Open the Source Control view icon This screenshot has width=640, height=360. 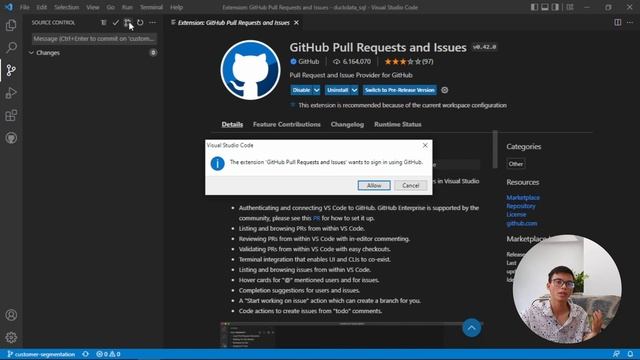tap(11, 70)
